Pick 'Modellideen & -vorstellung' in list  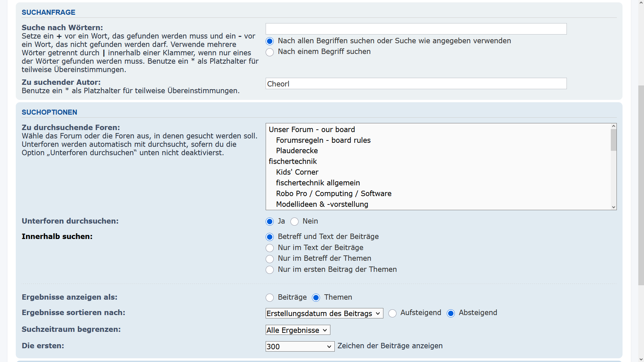coord(322,204)
